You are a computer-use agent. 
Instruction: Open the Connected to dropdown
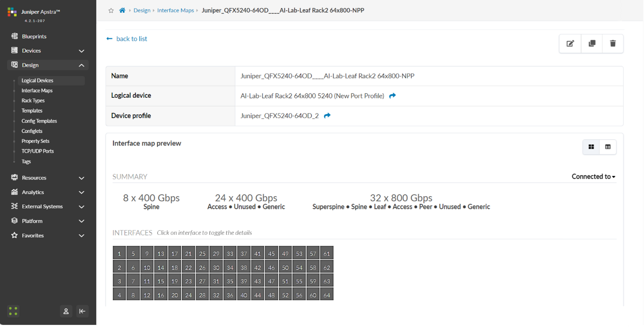(x=593, y=176)
